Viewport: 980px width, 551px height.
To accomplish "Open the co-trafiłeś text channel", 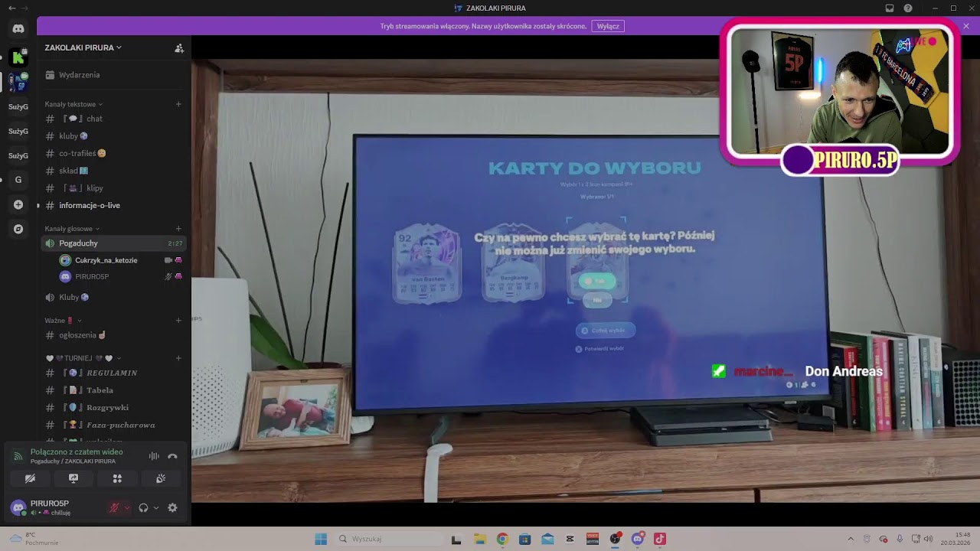I will [x=113, y=153].
